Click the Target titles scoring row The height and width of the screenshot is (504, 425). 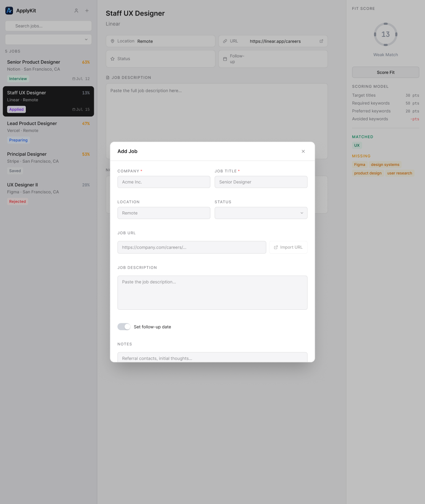coord(386,96)
